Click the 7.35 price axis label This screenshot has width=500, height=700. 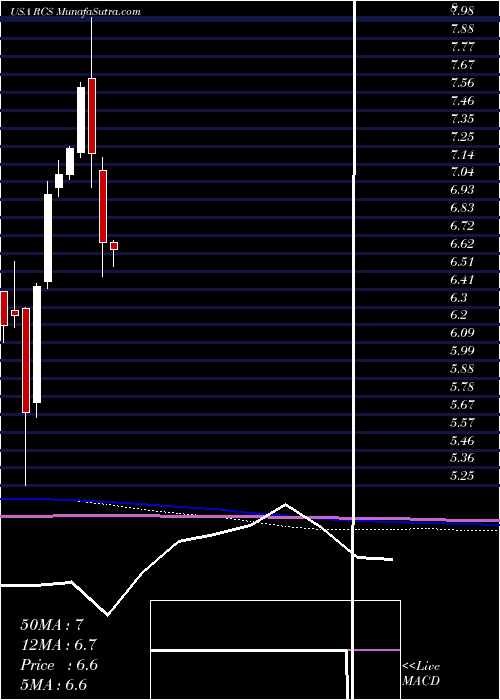pyautogui.click(x=462, y=118)
